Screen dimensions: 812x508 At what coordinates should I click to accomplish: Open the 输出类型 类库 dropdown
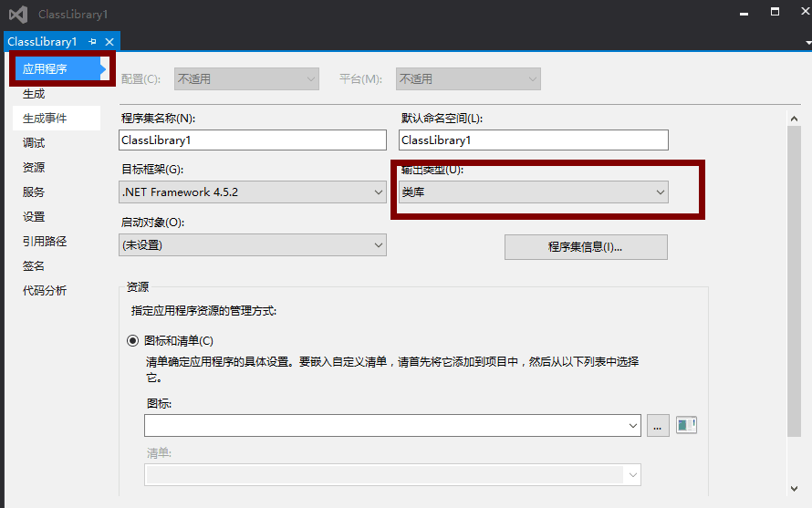click(x=534, y=192)
